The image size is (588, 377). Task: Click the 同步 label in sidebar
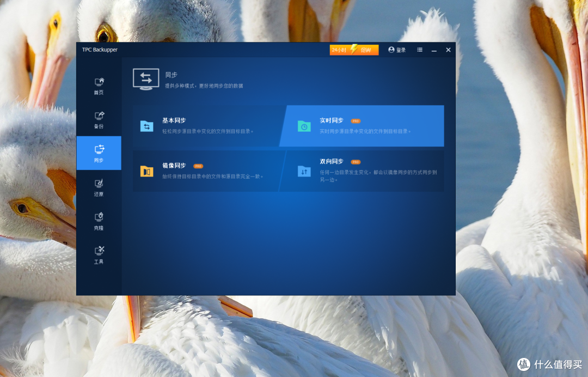coord(99,160)
